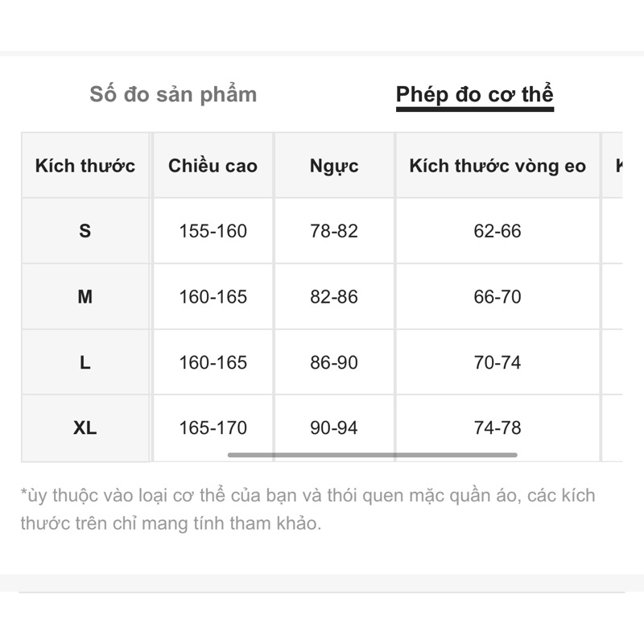Click chest cell 82-86
Screen dimensions: 644x644
point(334,297)
